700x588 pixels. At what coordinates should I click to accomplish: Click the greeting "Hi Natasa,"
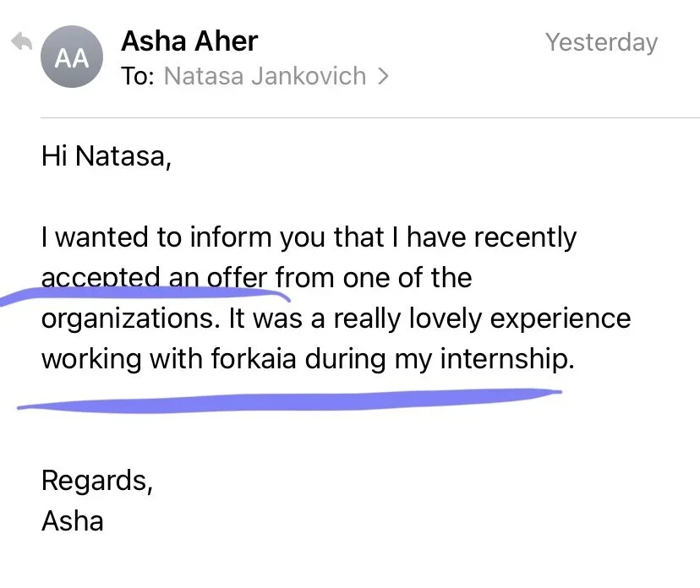106,157
